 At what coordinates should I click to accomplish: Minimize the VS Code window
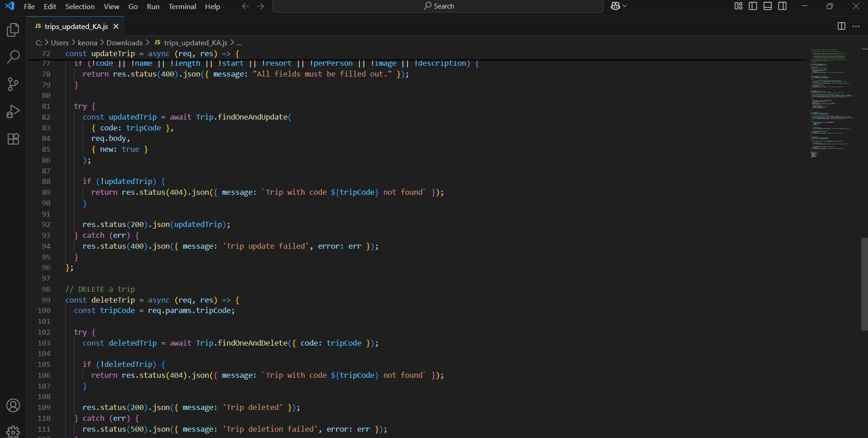[804, 6]
